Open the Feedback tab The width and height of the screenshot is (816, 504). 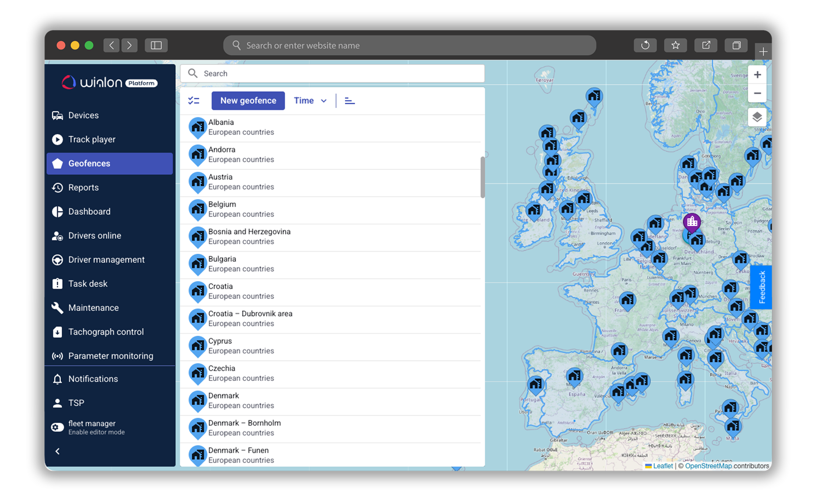coord(761,287)
